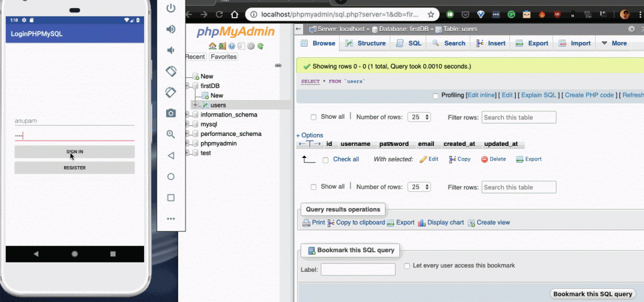This screenshot has width=644, height=302.
Task: Expand the users table tree node
Action: pyautogui.click(x=195, y=105)
